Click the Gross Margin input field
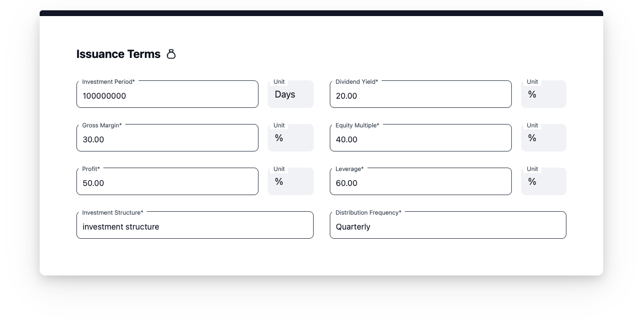The height and width of the screenshot is (330, 644). [167, 139]
